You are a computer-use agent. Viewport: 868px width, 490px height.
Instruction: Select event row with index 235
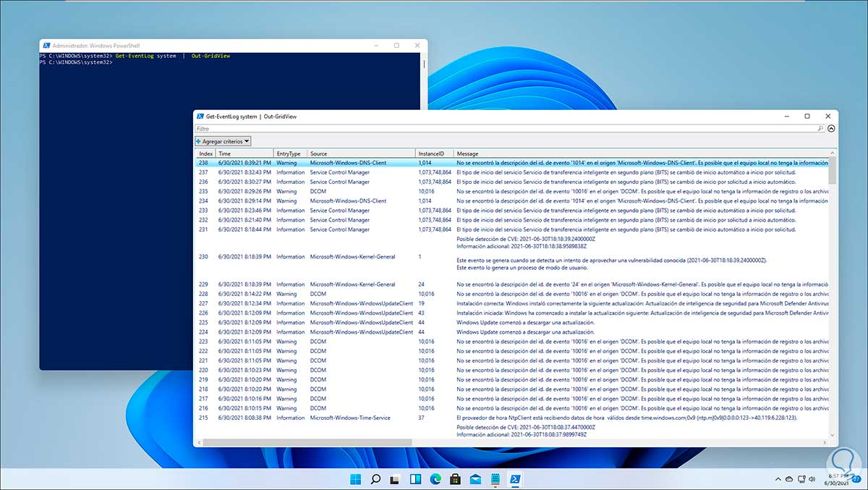click(x=512, y=191)
